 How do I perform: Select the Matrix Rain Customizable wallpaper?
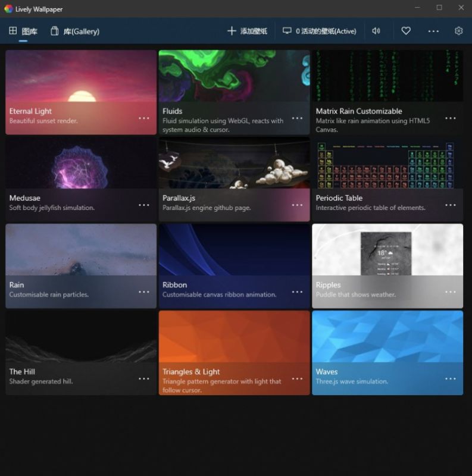pyautogui.click(x=387, y=77)
